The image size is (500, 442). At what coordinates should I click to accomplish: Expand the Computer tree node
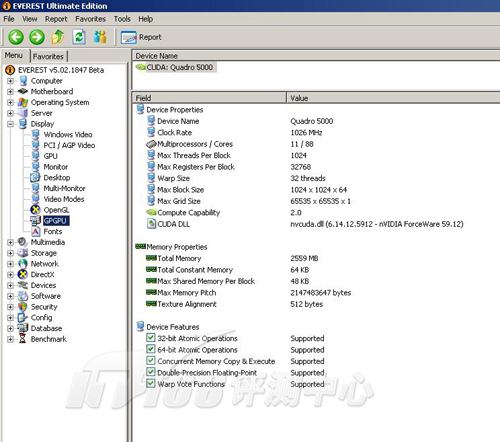coord(10,81)
